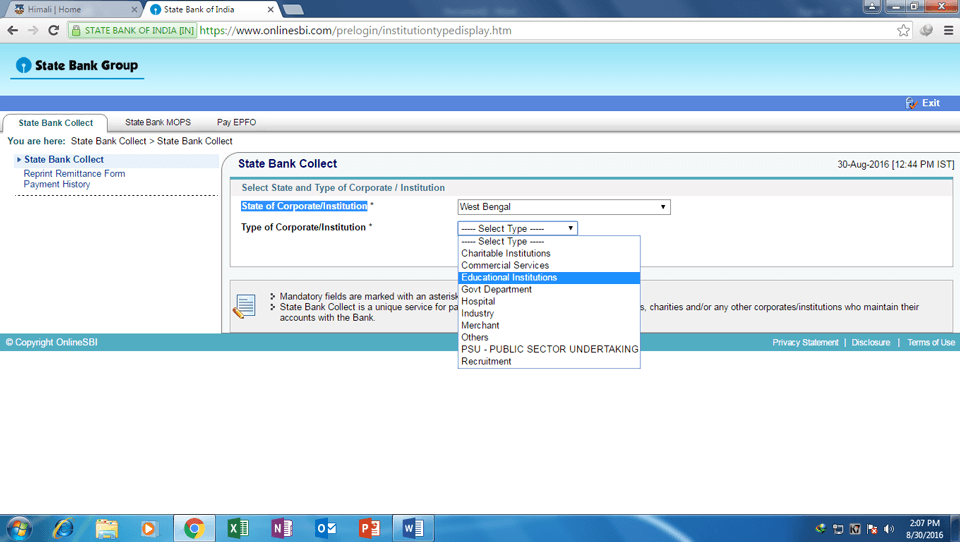Click the notepad info icon beside instructions

[244, 306]
